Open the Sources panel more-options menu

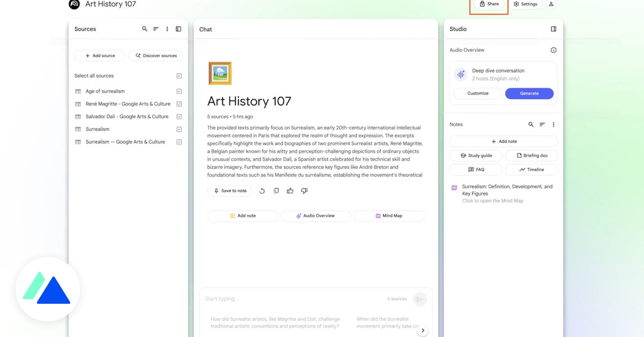coord(167,28)
